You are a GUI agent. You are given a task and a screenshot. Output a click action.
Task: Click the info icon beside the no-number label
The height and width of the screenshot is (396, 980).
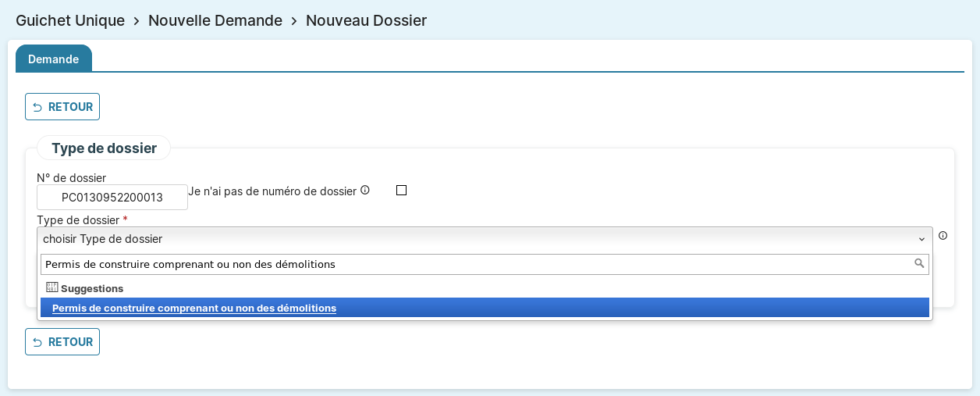click(x=364, y=190)
